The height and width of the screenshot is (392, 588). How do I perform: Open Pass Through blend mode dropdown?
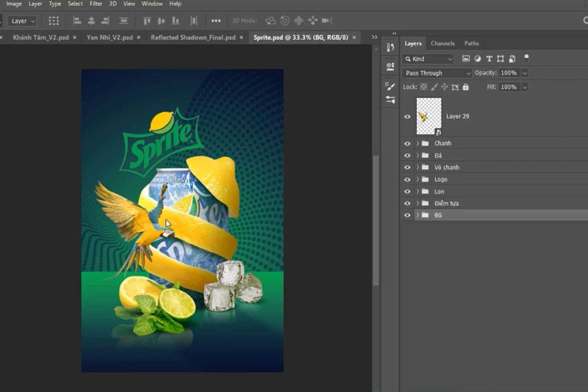point(437,73)
